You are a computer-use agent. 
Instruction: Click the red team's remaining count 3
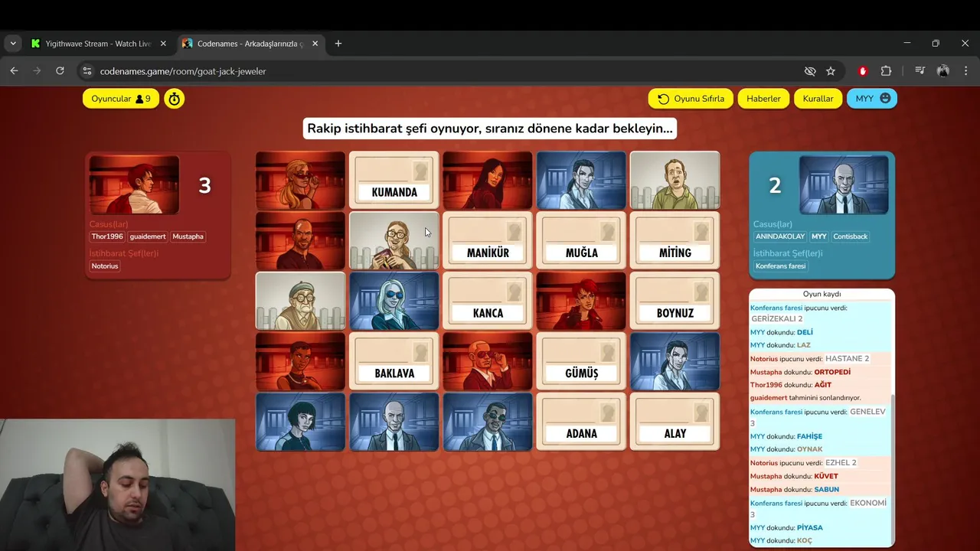click(x=204, y=185)
